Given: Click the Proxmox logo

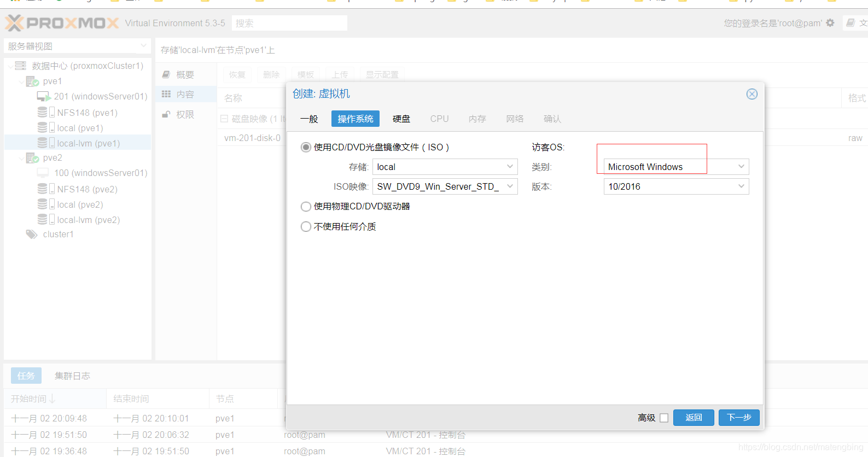Looking at the screenshot, I should [x=62, y=23].
